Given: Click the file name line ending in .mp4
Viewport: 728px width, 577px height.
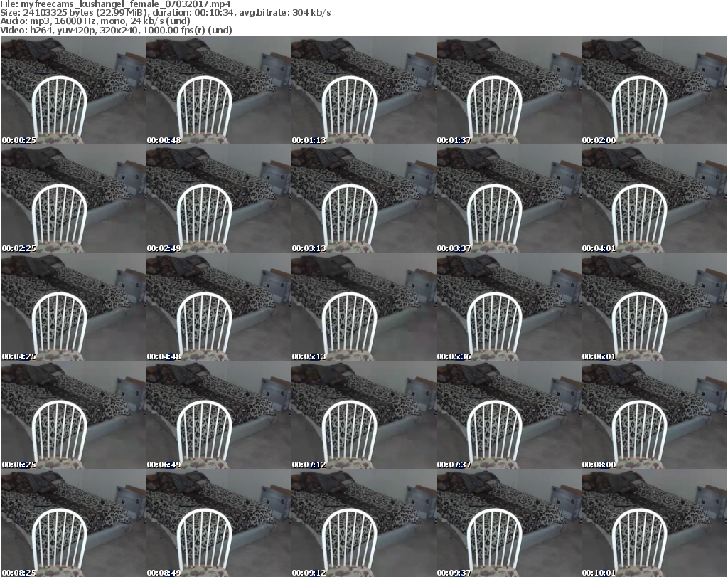Looking at the screenshot, I should tap(115, 4).
